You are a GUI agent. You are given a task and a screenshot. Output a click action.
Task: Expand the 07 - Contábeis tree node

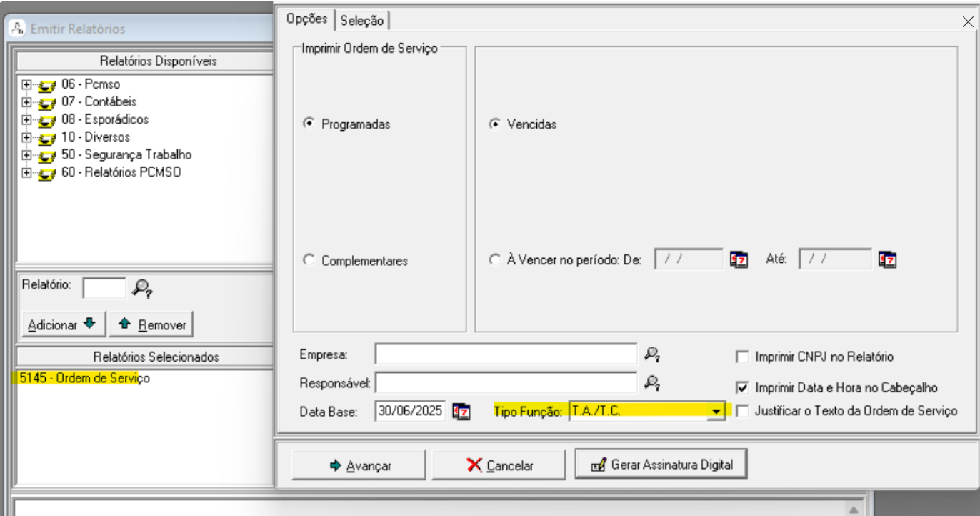(x=27, y=102)
